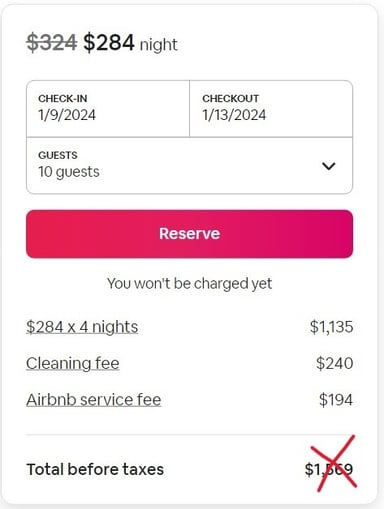Open the Airbnb service fee details link
The width and height of the screenshot is (384, 509).
coord(94,400)
